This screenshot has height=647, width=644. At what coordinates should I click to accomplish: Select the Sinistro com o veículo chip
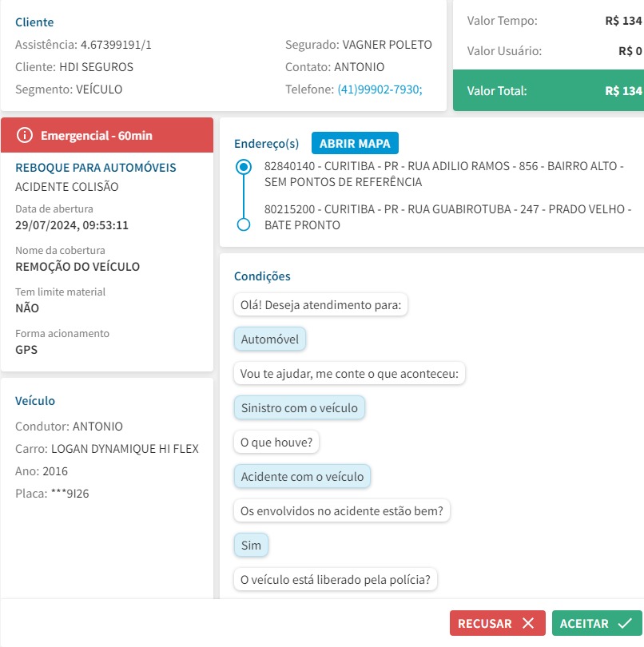300,407
